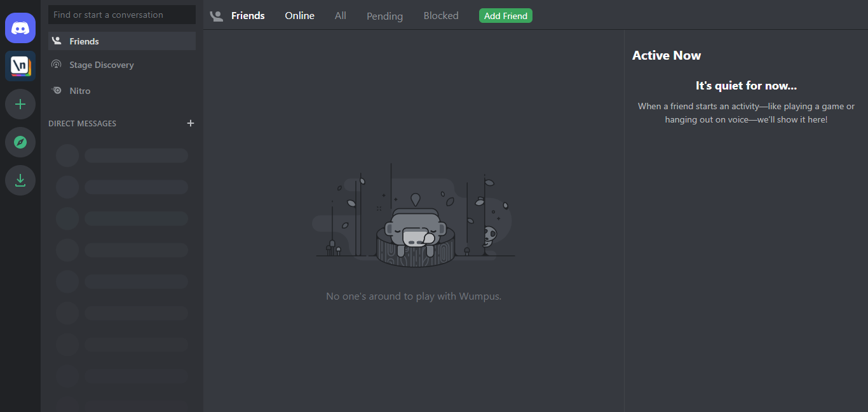Switch to the All friends tab

(341, 16)
